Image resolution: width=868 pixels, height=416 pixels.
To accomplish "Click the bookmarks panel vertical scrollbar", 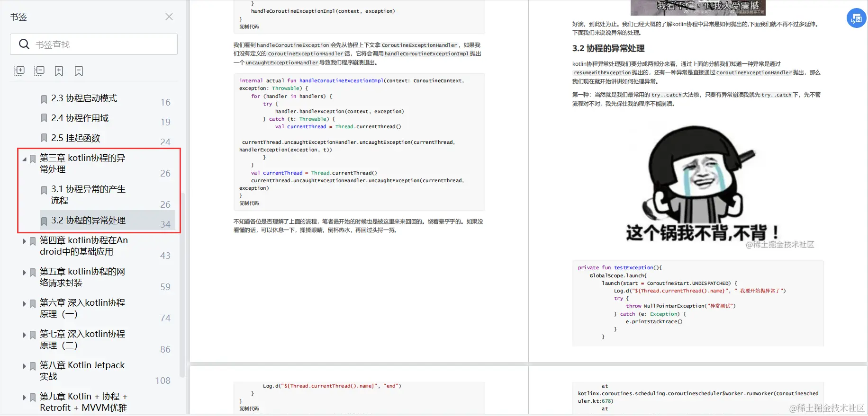I will (x=182, y=284).
